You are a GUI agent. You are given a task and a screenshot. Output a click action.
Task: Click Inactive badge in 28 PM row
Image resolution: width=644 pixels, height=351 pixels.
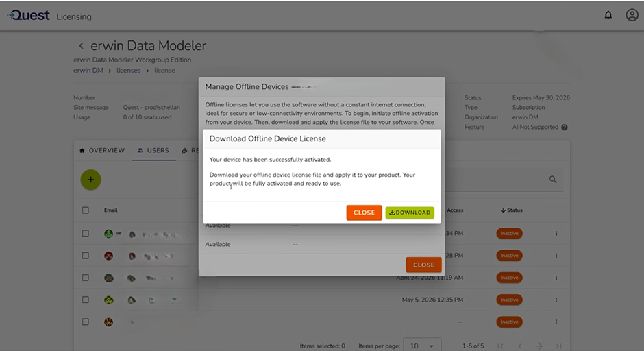(x=509, y=256)
